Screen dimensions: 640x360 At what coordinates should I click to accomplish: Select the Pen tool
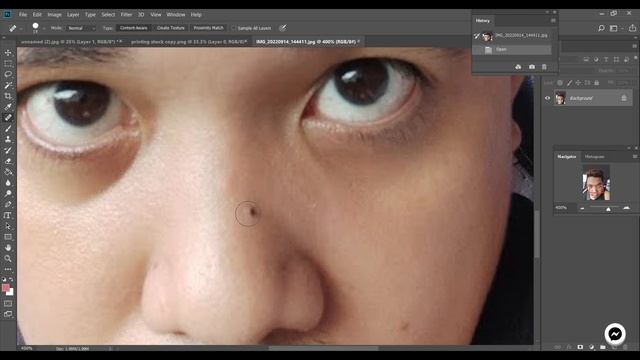coord(8,204)
